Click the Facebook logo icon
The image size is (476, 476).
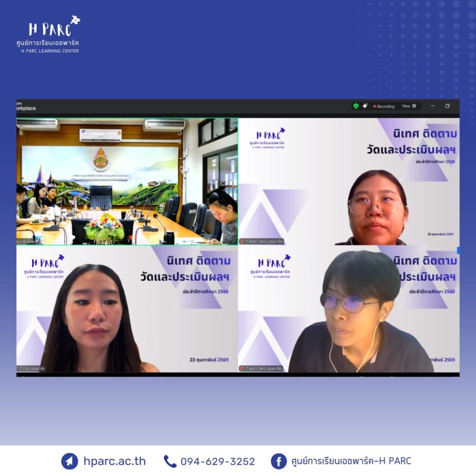pos(278,461)
